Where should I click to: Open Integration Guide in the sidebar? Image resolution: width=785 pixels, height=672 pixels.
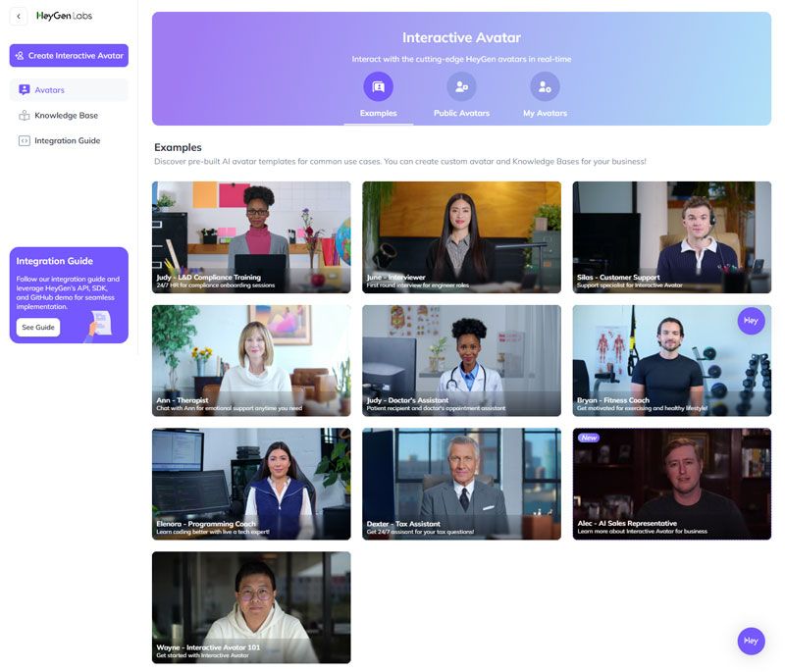pyautogui.click(x=69, y=141)
